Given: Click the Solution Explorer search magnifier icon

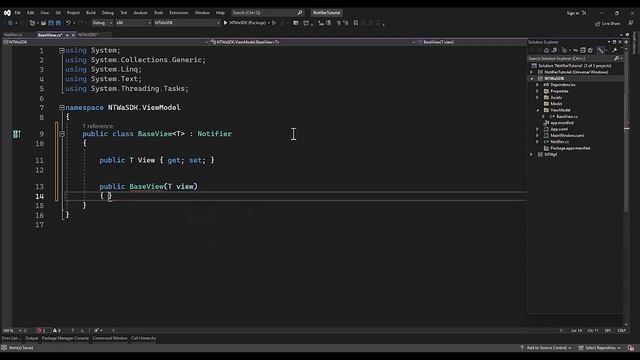Looking at the screenshot, I should (x=616, y=58).
